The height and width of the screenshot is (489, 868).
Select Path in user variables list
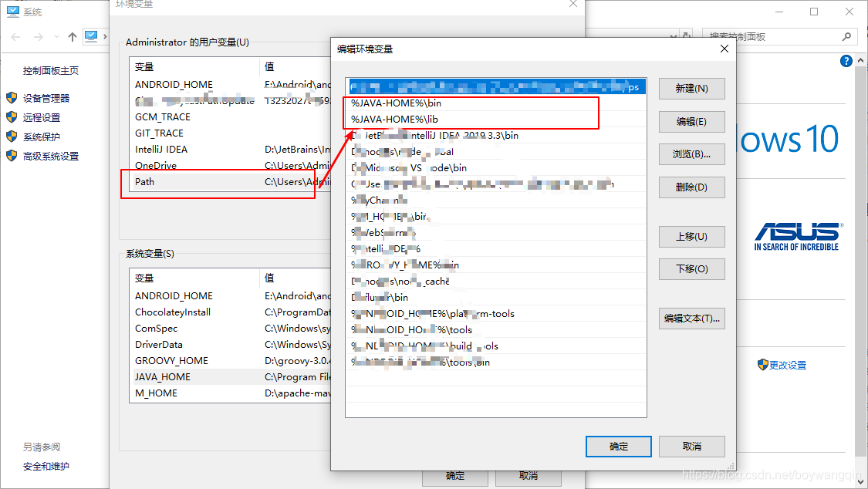(230, 181)
